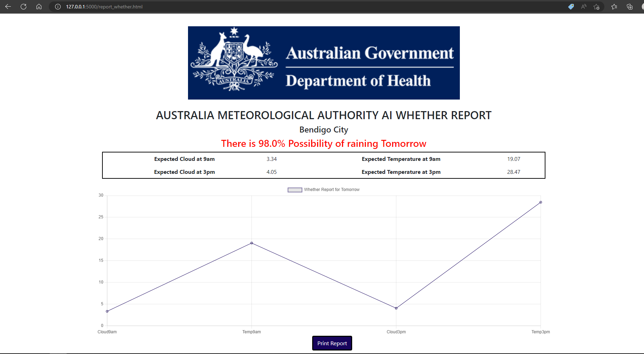Click the Temp3pm data point on the chart

[541, 202]
